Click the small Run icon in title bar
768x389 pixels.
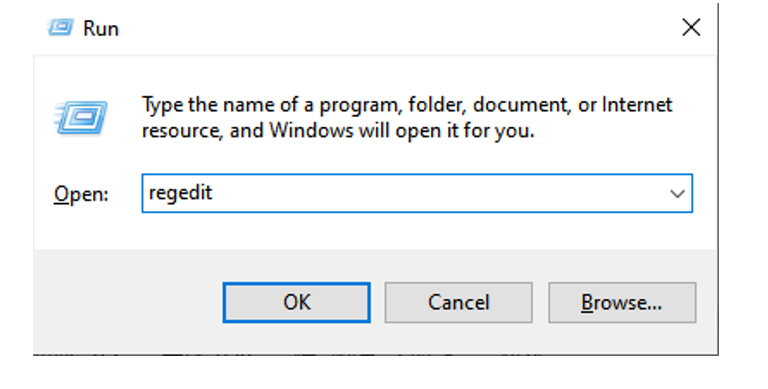(x=61, y=27)
